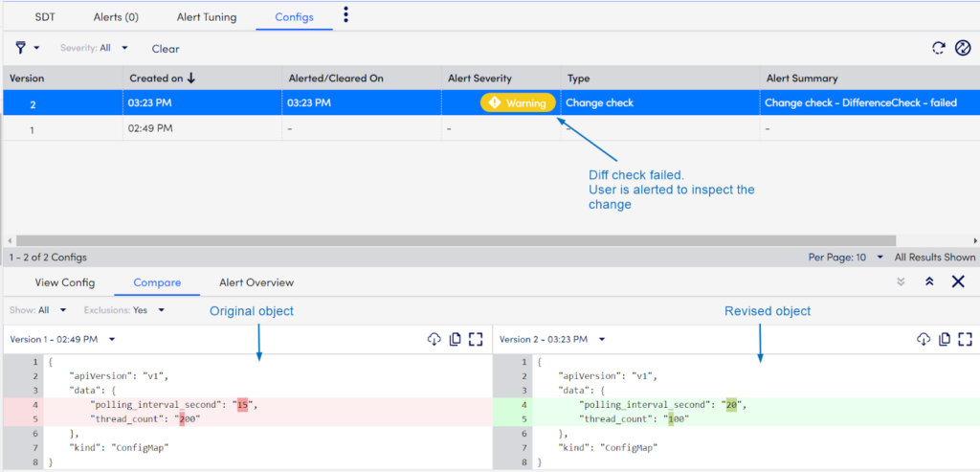Click the polling_interval_second "20" line
Screen dimensions: 980x472
[736, 405]
